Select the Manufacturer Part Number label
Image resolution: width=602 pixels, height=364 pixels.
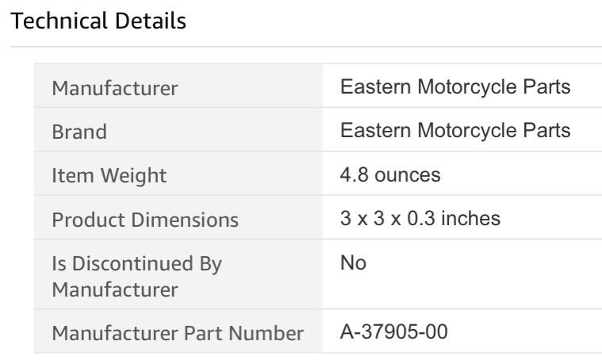[178, 334]
